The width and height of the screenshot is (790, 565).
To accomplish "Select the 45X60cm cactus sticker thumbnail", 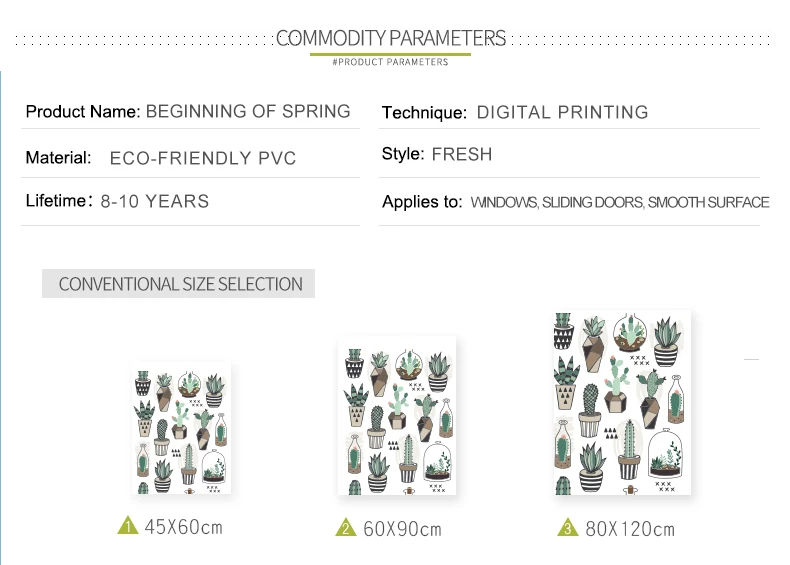I will click(181, 428).
